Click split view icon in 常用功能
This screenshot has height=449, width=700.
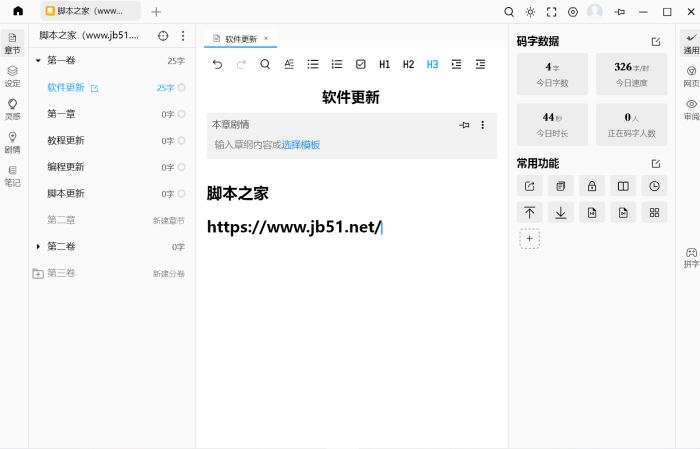pos(623,186)
